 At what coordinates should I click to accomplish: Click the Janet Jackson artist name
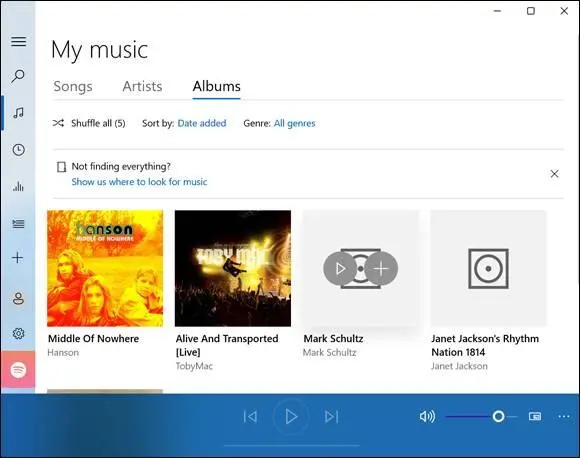pyautogui.click(x=459, y=366)
